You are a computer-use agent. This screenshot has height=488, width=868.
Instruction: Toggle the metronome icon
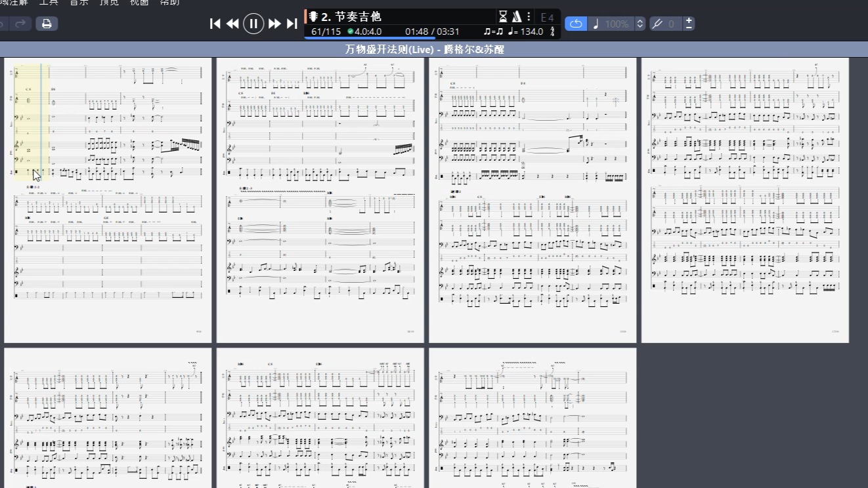point(517,16)
